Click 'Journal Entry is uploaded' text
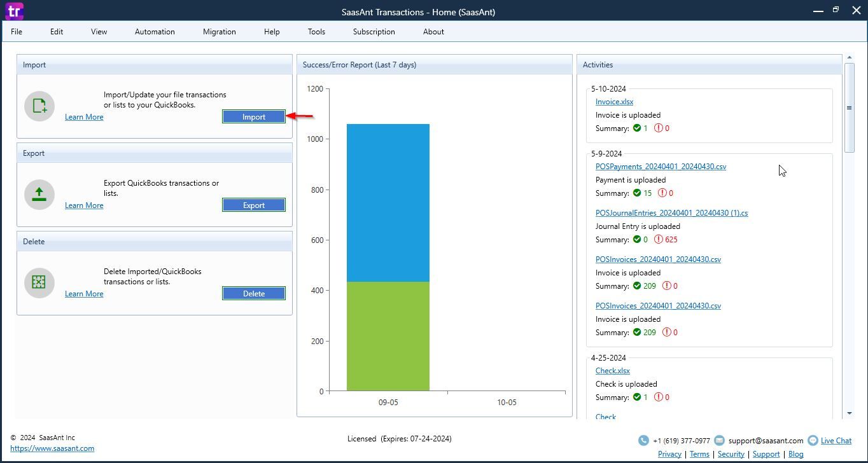868x463 pixels. pos(638,226)
